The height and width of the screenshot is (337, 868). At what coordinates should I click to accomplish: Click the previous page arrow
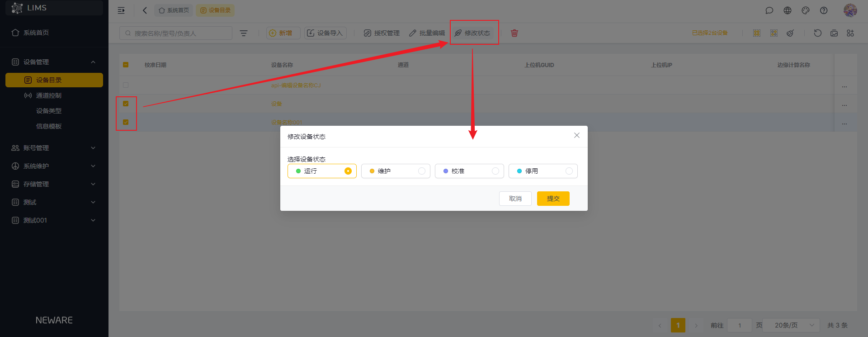[660, 325]
